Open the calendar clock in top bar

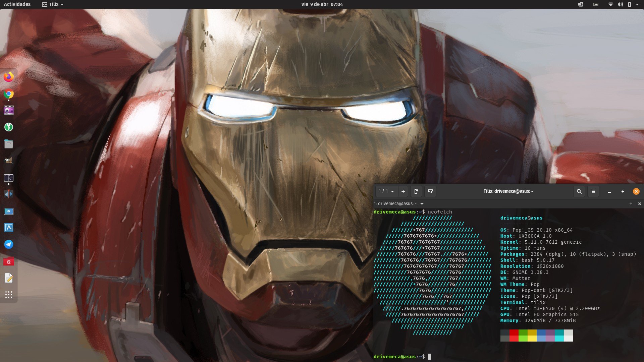[322, 4]
